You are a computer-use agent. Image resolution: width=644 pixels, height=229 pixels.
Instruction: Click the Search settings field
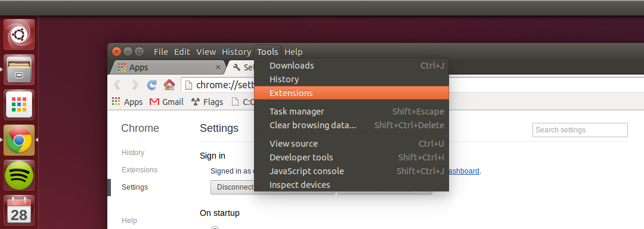click(580, 129)
